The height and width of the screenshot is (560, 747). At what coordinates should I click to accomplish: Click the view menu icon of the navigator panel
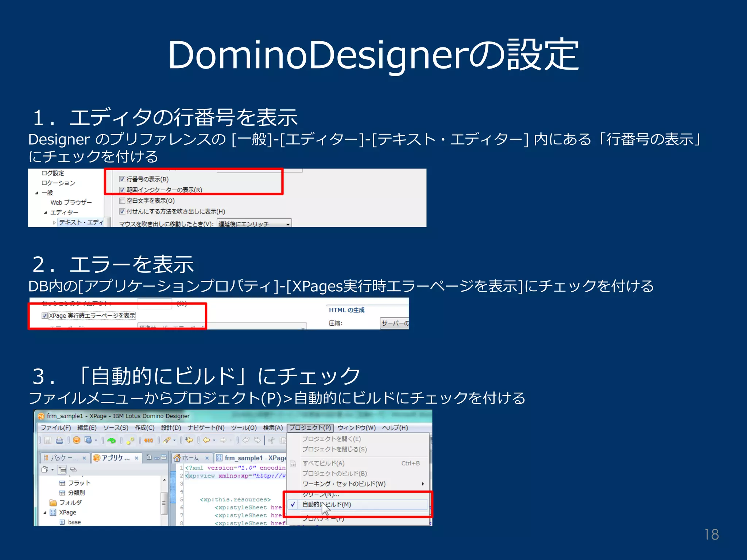pyautogui.click(x=149, y=457)
